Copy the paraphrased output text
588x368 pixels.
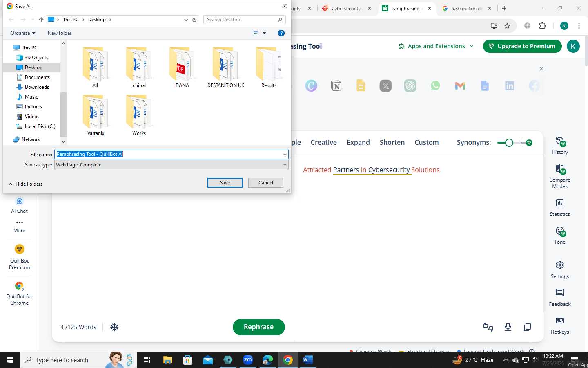coord(527,327)
